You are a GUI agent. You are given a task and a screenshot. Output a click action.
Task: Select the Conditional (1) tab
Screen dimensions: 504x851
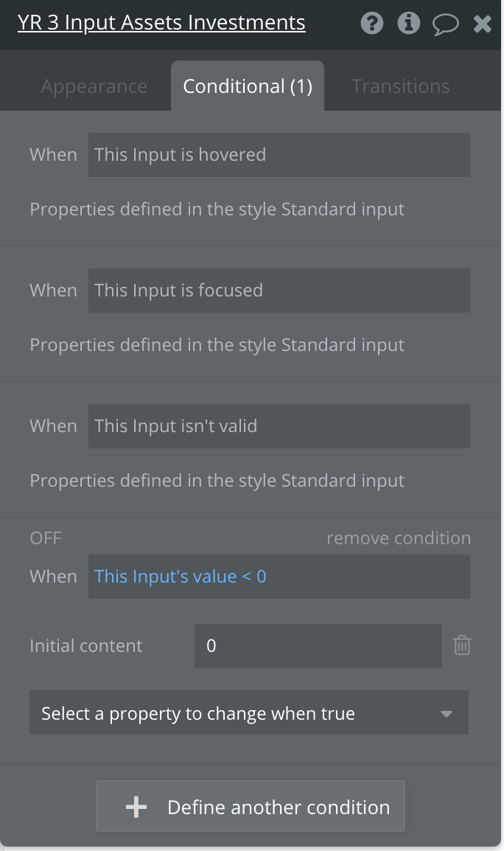point(248,86)
